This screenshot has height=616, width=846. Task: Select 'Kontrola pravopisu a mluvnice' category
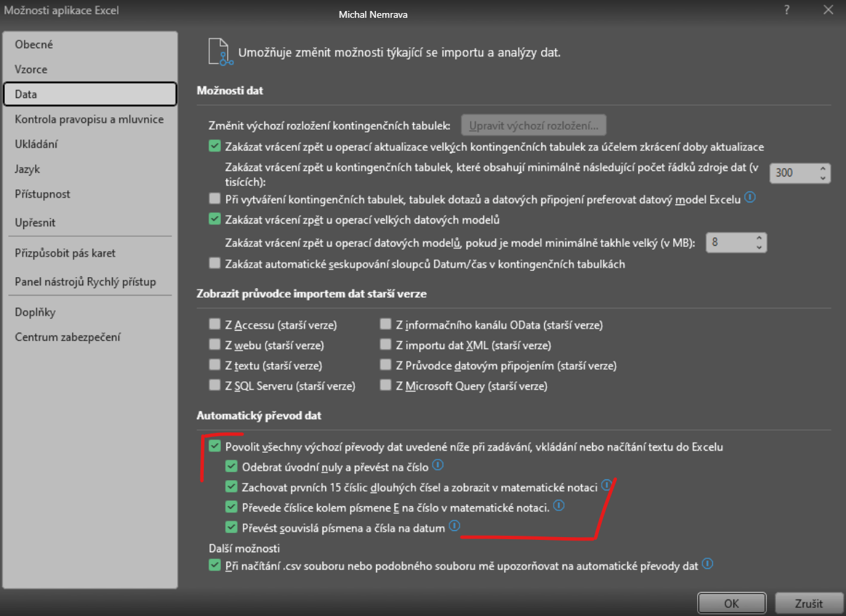click(x=90, y=119)
